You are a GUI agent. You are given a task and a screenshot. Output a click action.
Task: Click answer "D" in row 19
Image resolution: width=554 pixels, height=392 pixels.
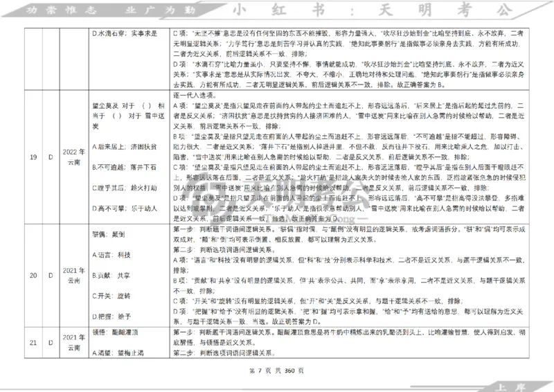[x=51, y=157]
